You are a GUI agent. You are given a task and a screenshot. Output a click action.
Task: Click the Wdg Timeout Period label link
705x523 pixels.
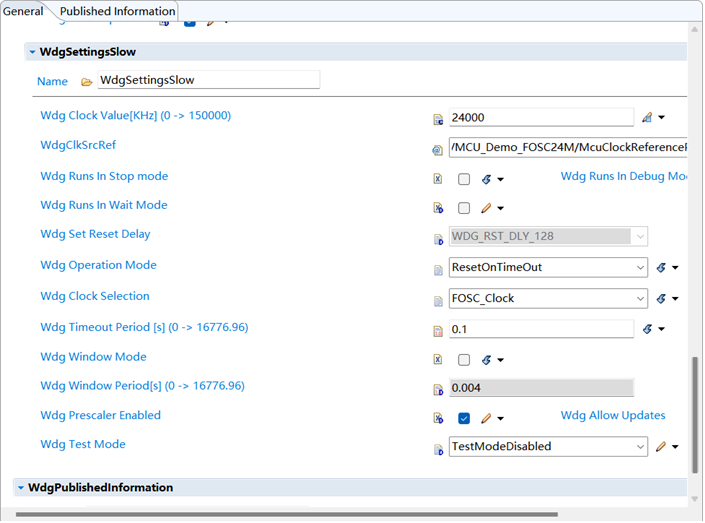(144, 327)
